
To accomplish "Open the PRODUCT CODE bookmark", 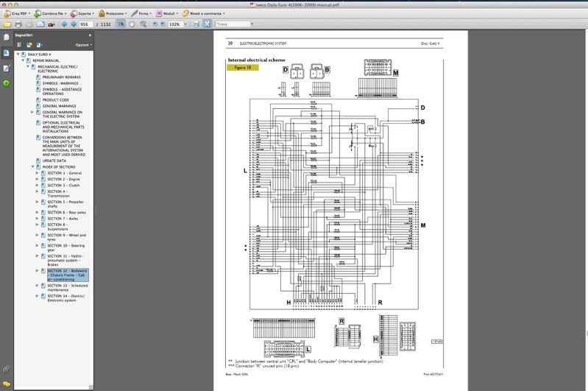I will [56, 100].
